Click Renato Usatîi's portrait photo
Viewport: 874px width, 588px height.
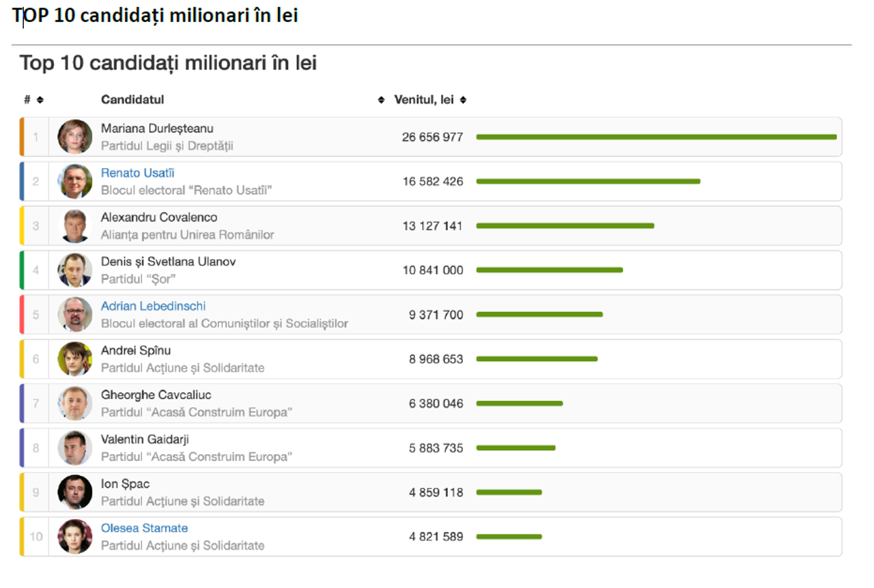[75, 181]
